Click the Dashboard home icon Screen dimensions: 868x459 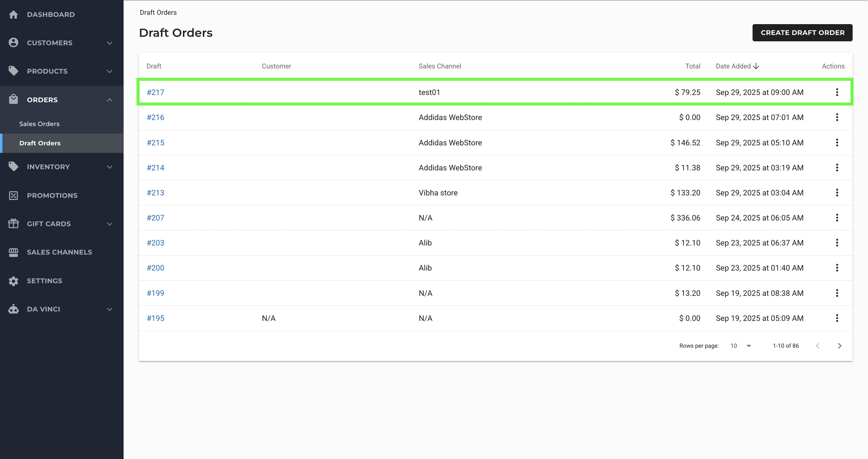coord(14,15)
